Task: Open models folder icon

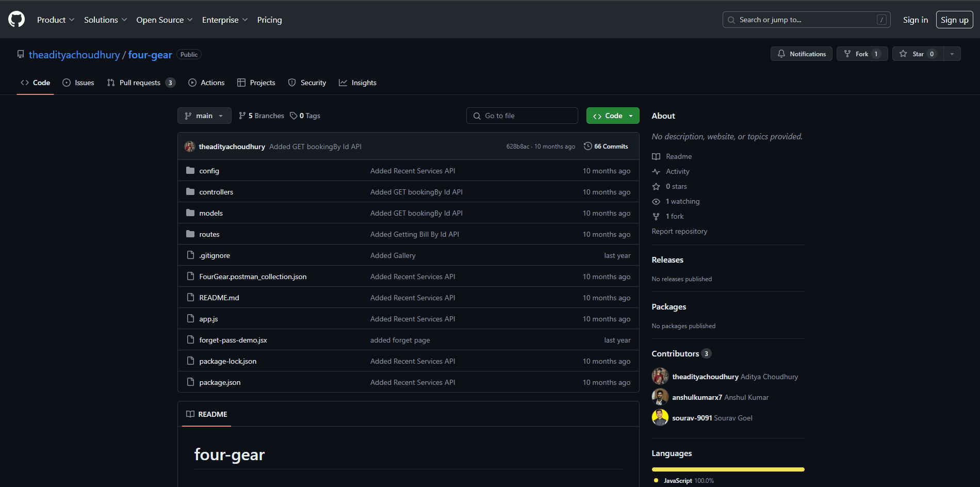Action: tap(190, 213)
